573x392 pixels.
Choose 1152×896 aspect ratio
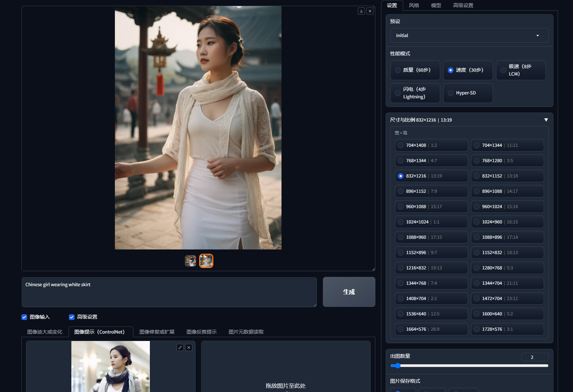pyautogui.click(x=431, y=253)
